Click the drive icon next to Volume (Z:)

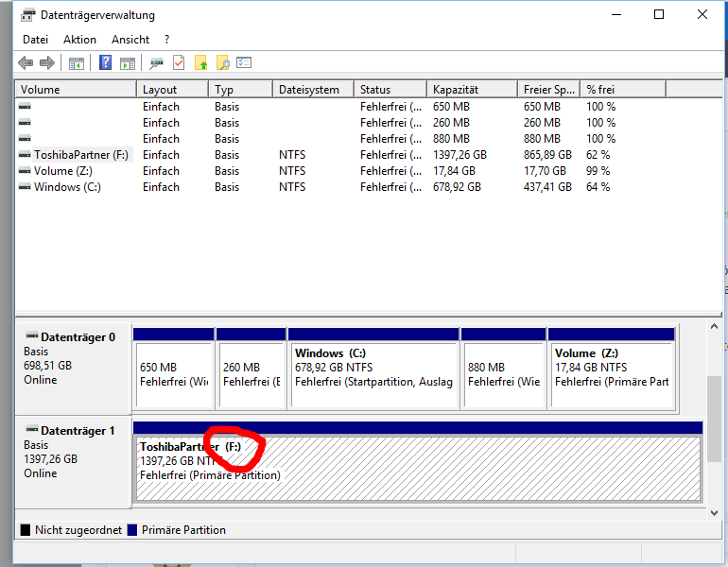(x=25, y=171)
